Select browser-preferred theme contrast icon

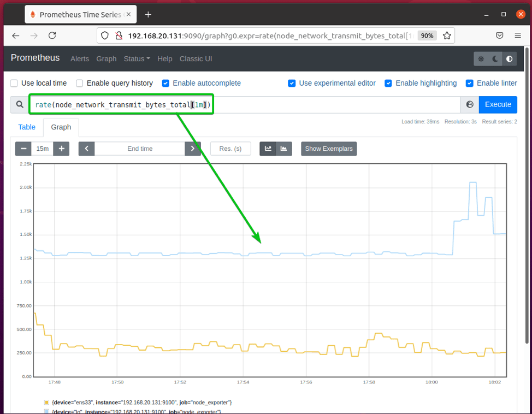[x=509, y=59]
